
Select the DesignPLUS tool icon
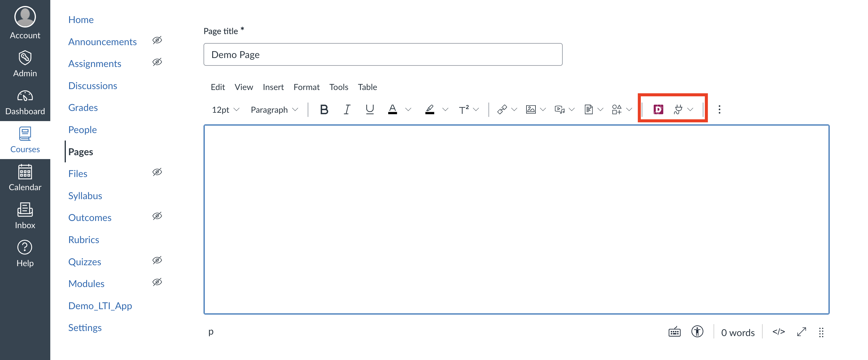[658, 109]
